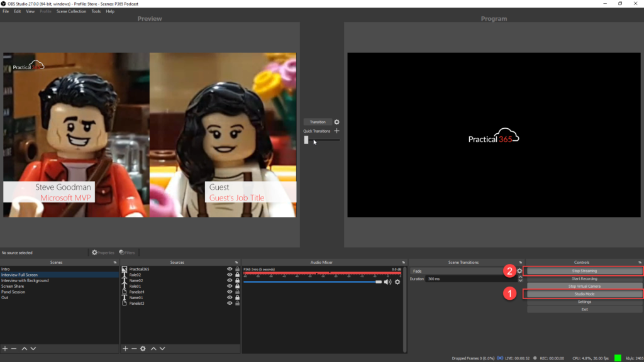Move the selected source up

click(x=153, y=348)
